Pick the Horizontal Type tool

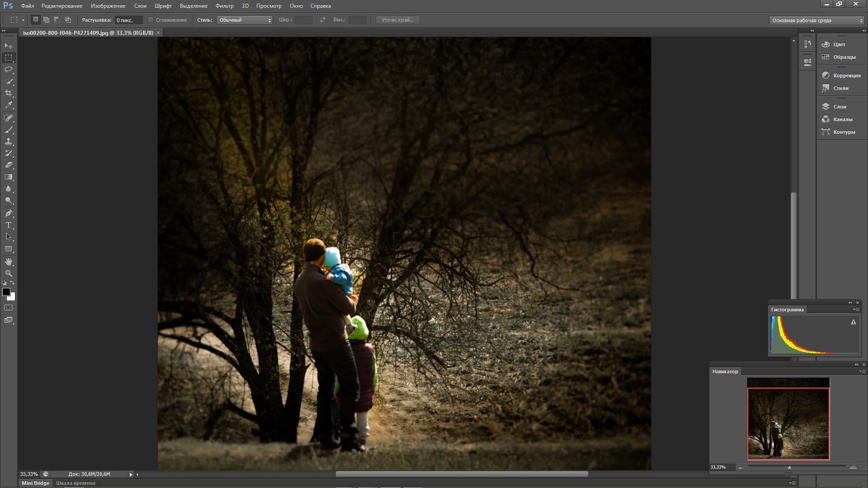click(9, 225)
